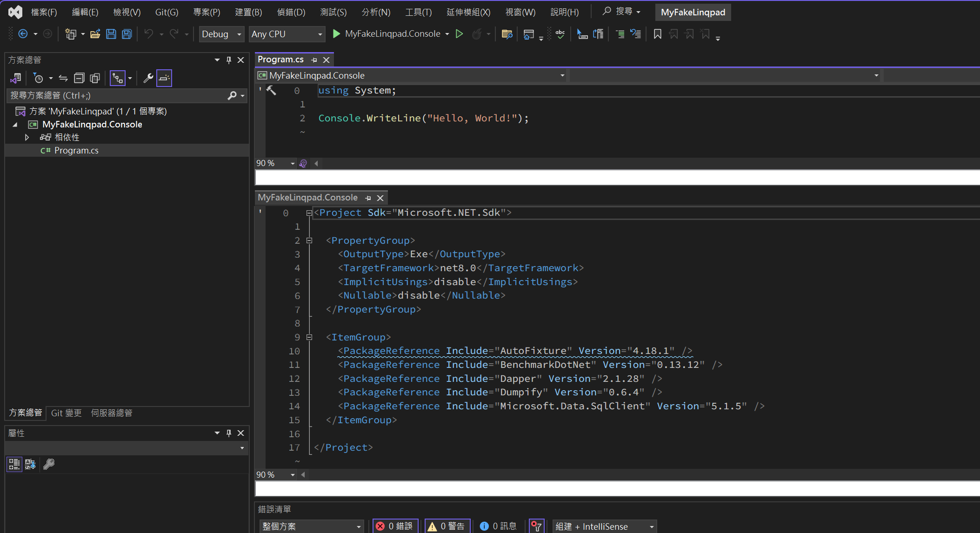Click the search magnifier in Solution Explorer
This screenshot has height=533, width=980.
click(x=232, y=95)
